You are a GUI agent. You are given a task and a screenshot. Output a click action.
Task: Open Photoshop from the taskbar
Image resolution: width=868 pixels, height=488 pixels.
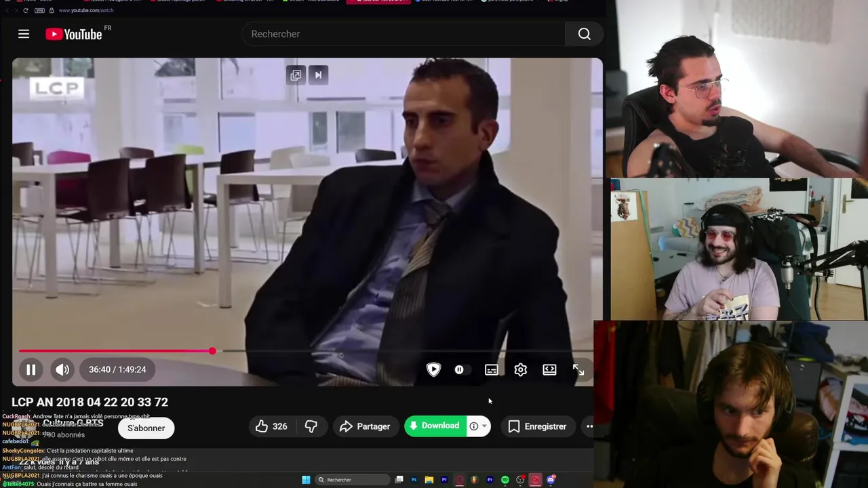[x=414, y=480]
